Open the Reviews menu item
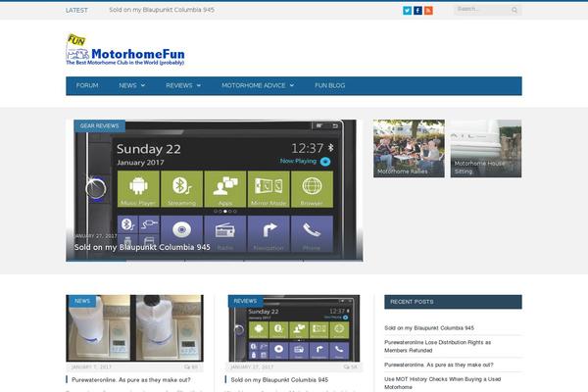Viewport: 588px width, 392px height. (x=179, y=86)
